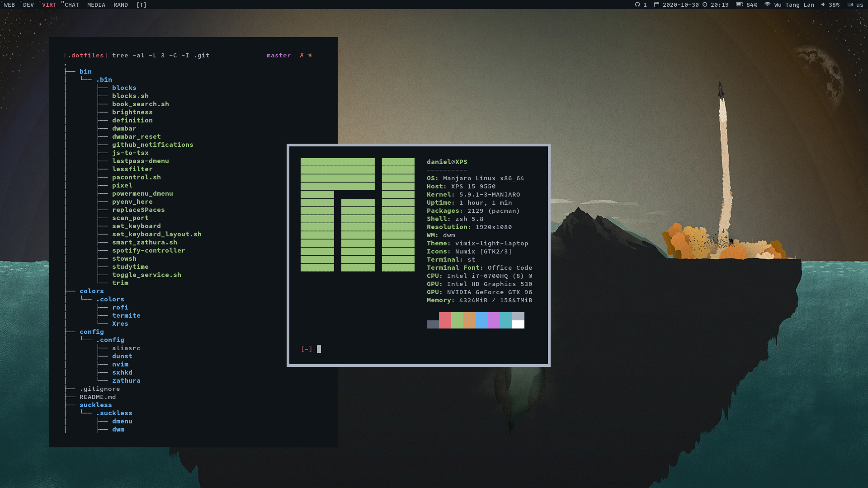Switch to the DEV workspace tag

pyautogui.click(x=28, y=5)
